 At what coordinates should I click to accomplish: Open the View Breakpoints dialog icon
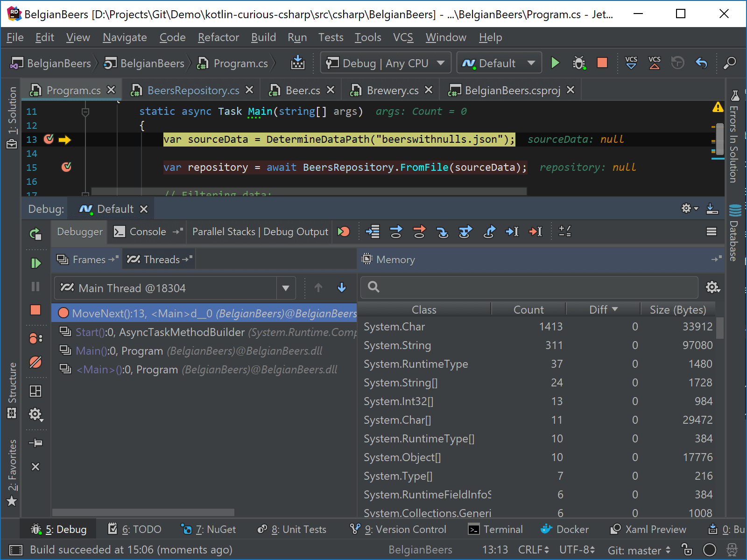(36, 338)
